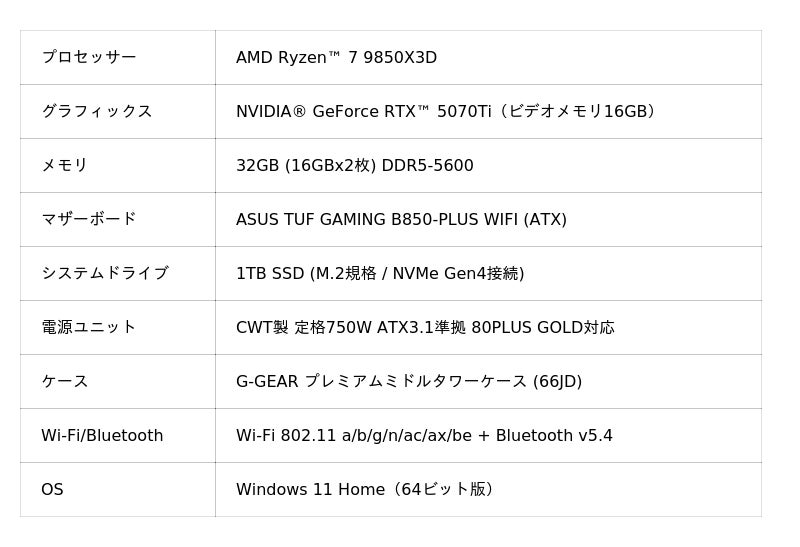Select the 32GB DDR5-5600 memory value

coord(354,165)
